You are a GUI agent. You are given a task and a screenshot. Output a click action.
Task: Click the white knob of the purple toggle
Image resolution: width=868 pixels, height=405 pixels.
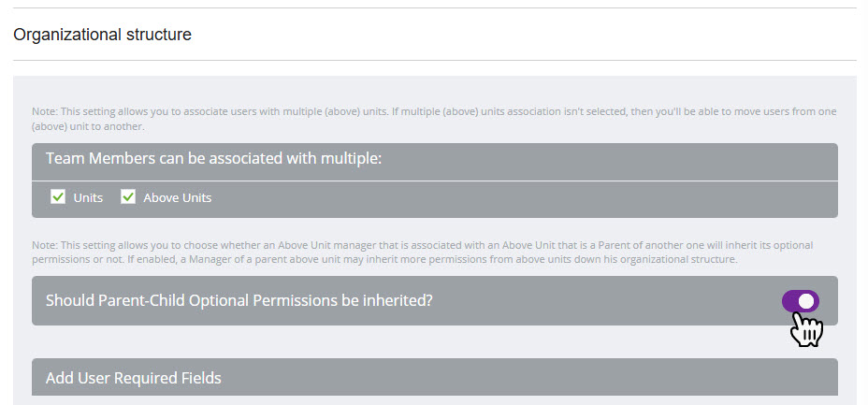click(807, 301)
